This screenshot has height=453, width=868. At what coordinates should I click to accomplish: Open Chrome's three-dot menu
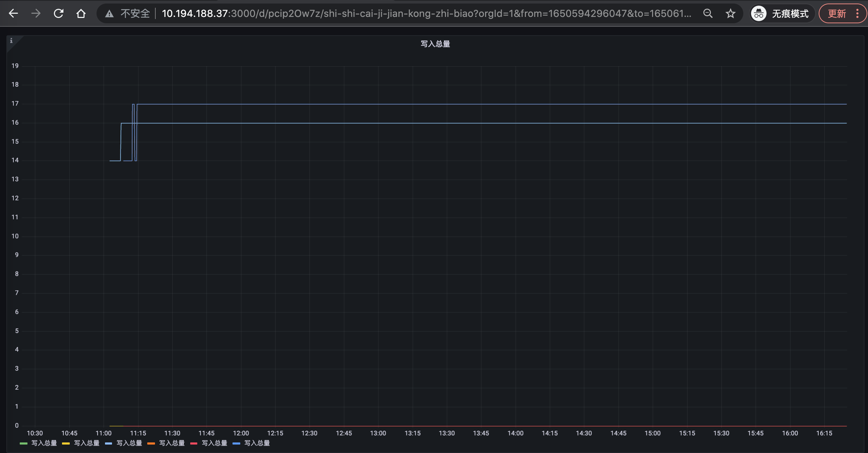tap(857, 14)
